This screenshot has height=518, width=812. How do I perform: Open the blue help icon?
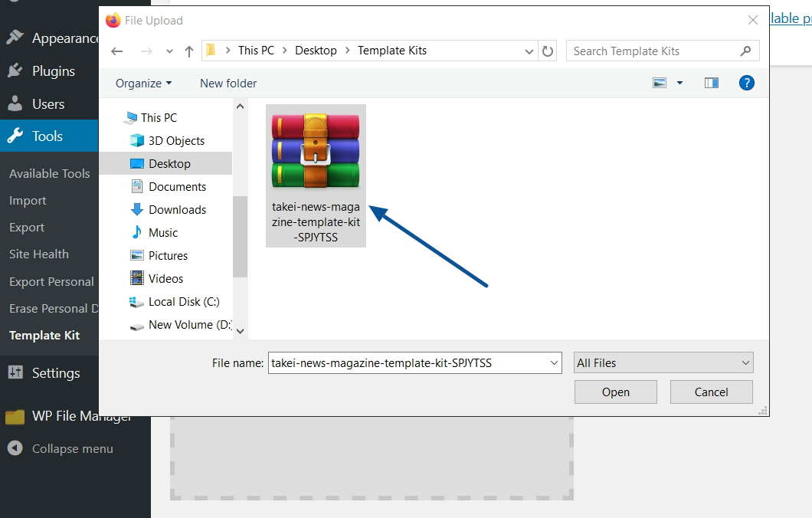coord(746,83)
